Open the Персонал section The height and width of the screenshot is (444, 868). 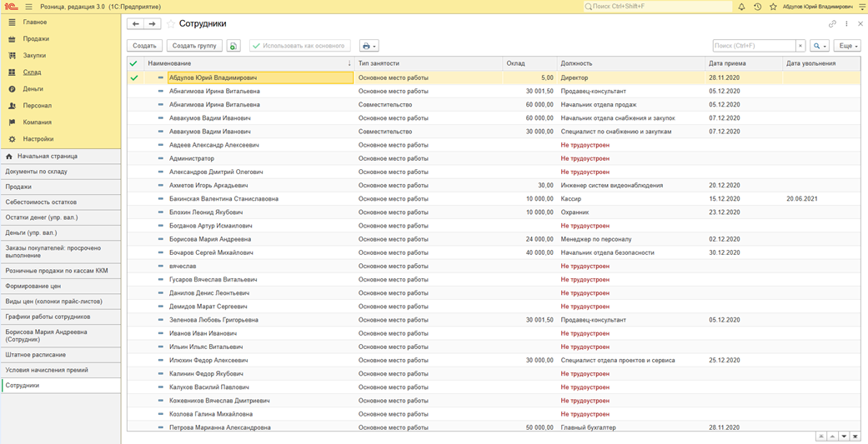click(x=38, y=106)
